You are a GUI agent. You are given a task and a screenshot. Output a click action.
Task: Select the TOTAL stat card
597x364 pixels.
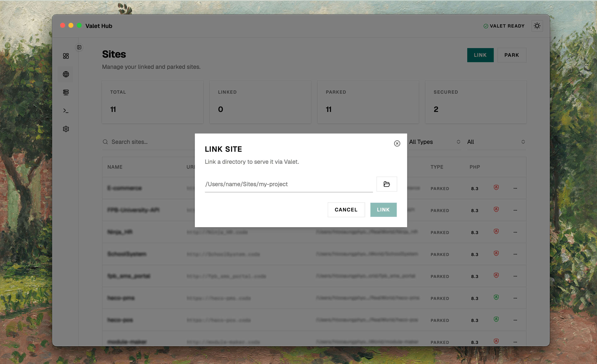[x=152, y=102]
